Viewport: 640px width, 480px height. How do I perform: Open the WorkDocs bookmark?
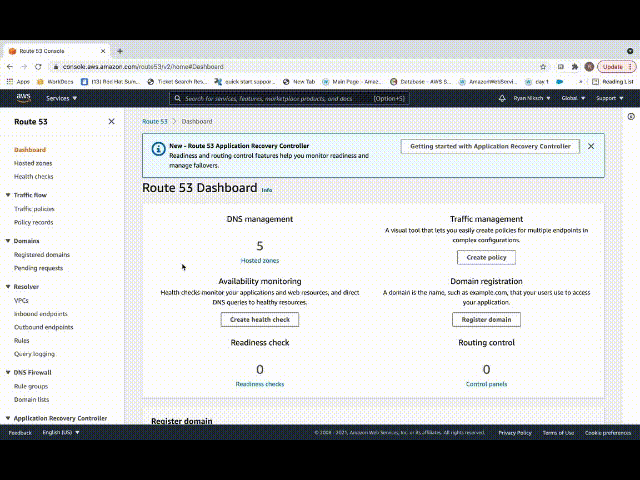[55, 82]
